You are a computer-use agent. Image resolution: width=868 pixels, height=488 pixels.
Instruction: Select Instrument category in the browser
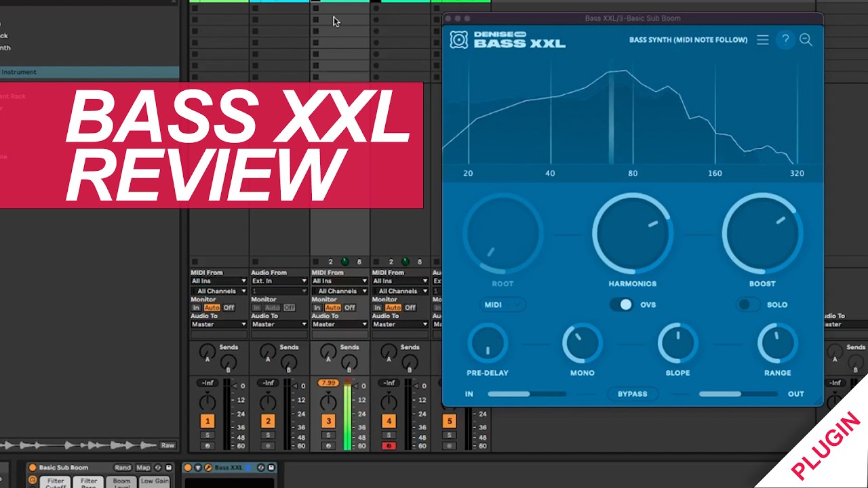click(90, 72)
